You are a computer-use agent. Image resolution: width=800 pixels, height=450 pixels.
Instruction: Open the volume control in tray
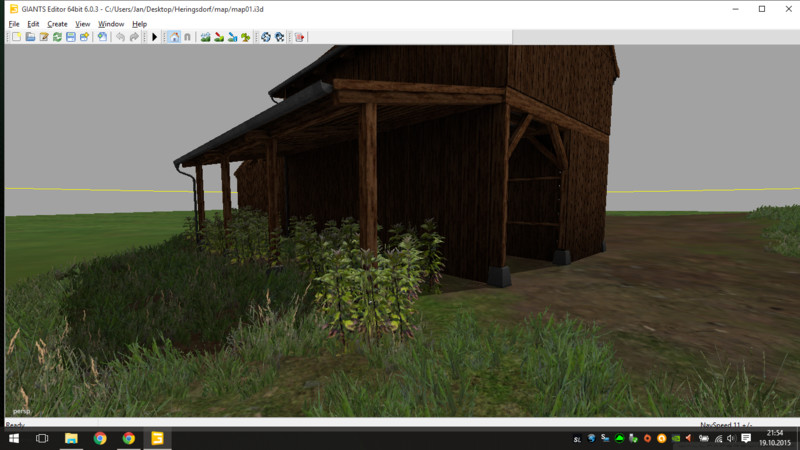(731, 438)
